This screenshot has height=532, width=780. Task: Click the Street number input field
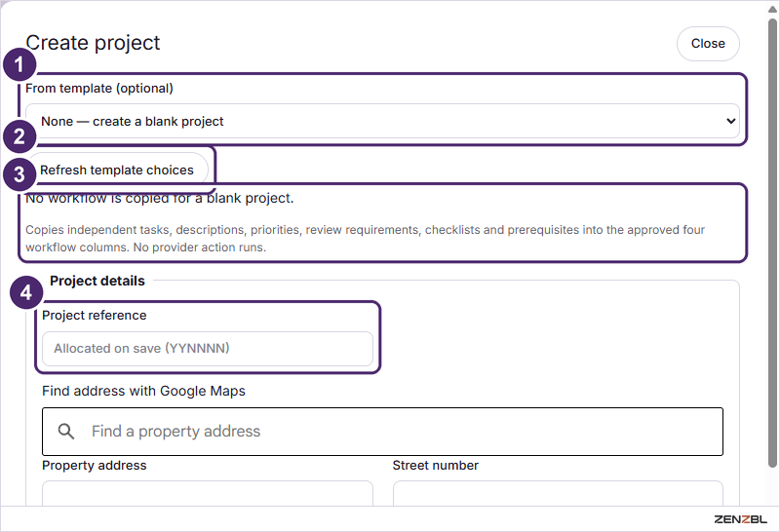[x=558, y=493]
